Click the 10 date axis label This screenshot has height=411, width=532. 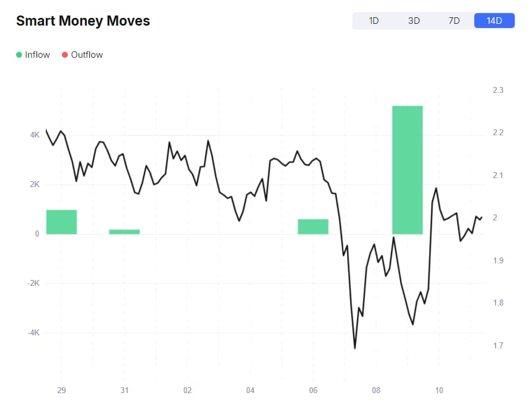439,390
